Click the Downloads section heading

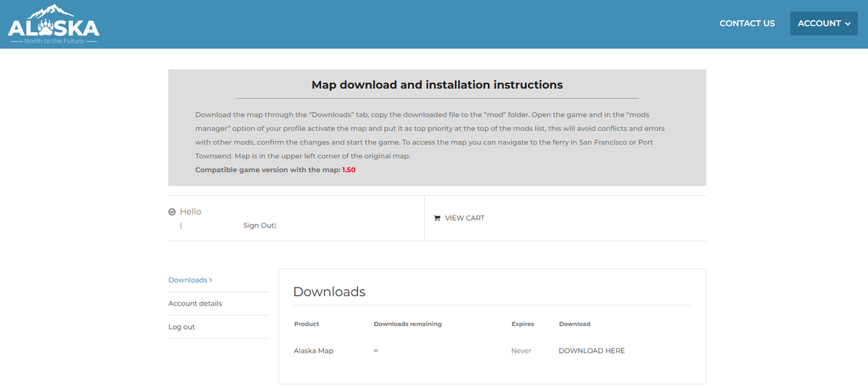[x=329, y=292]
